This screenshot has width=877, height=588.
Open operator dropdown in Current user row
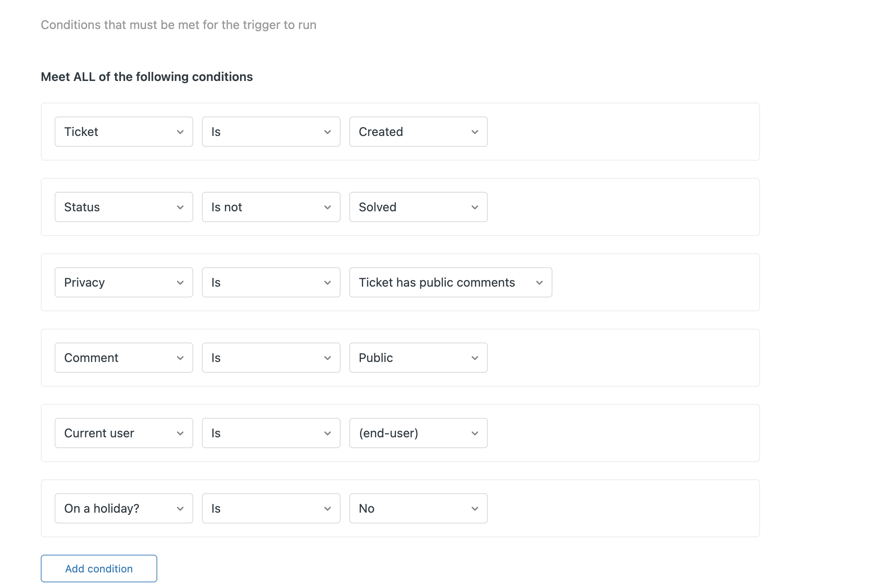pos(271,433)
